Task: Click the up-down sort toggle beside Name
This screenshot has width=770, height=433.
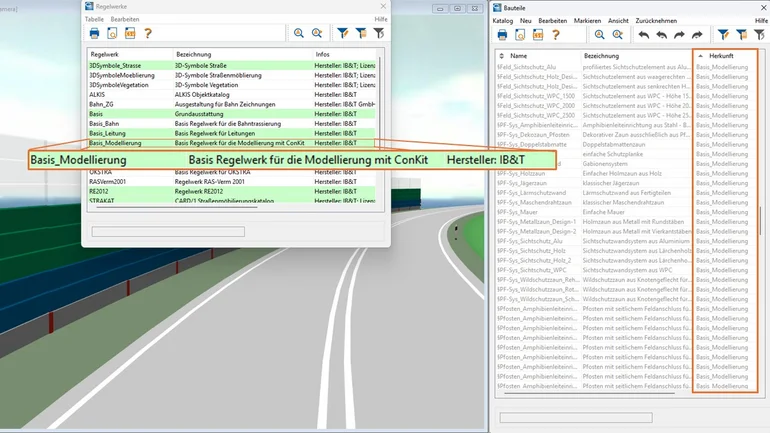Action: pos(501,56)
